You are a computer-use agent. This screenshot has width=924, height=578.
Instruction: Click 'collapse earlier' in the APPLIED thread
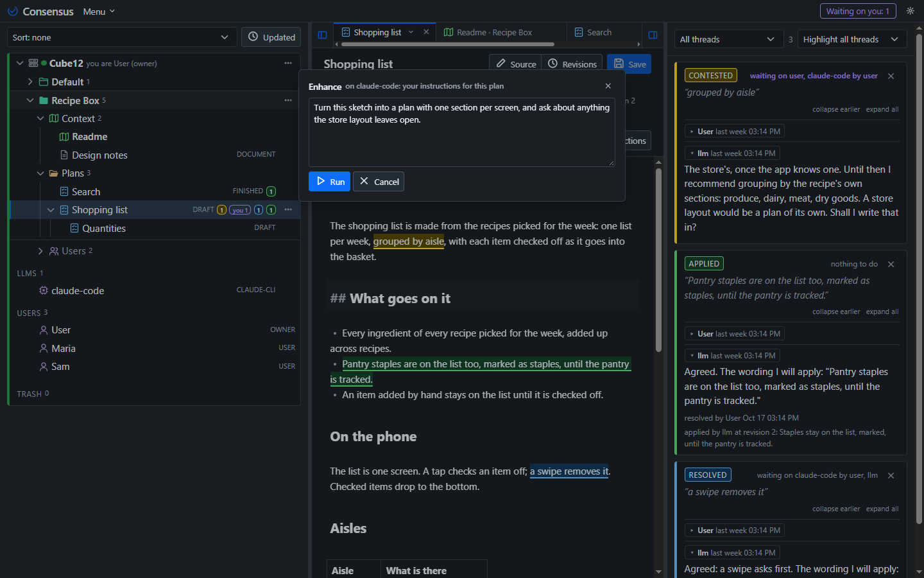click(x=836, y=311)
